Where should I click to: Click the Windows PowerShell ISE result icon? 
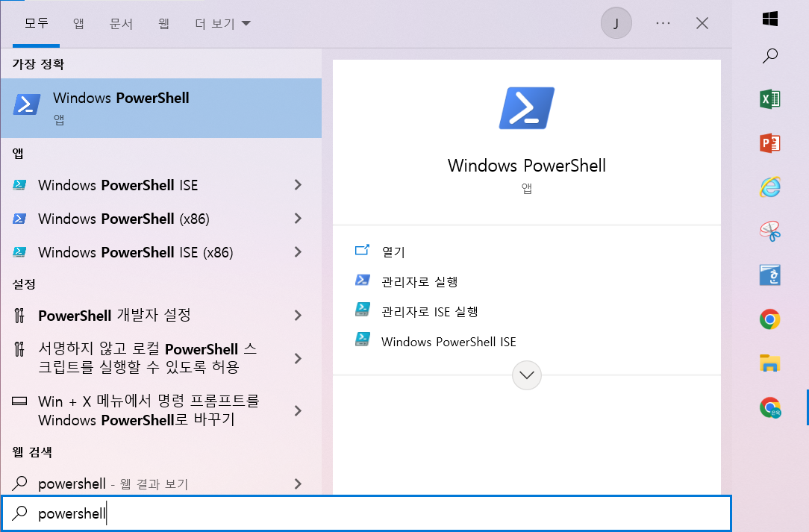(19, 185)
